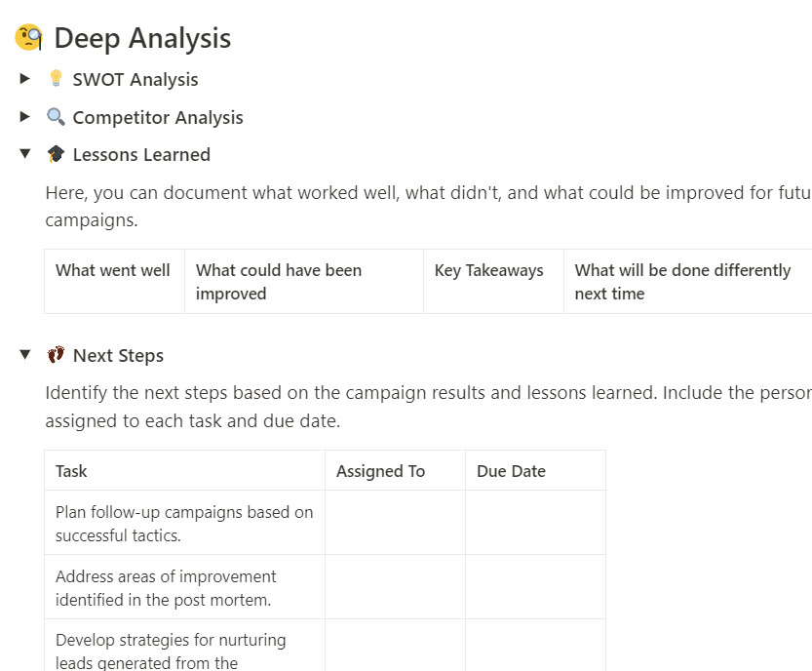Click the Assigned To column header
The width and height of the screenshot is (812, 671).
pos(381,471)
